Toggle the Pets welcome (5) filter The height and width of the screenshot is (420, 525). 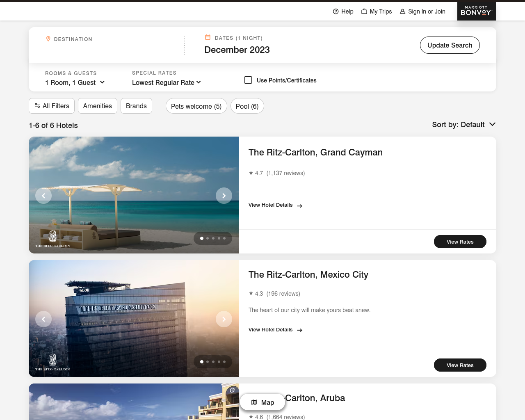tap(196, 106)
